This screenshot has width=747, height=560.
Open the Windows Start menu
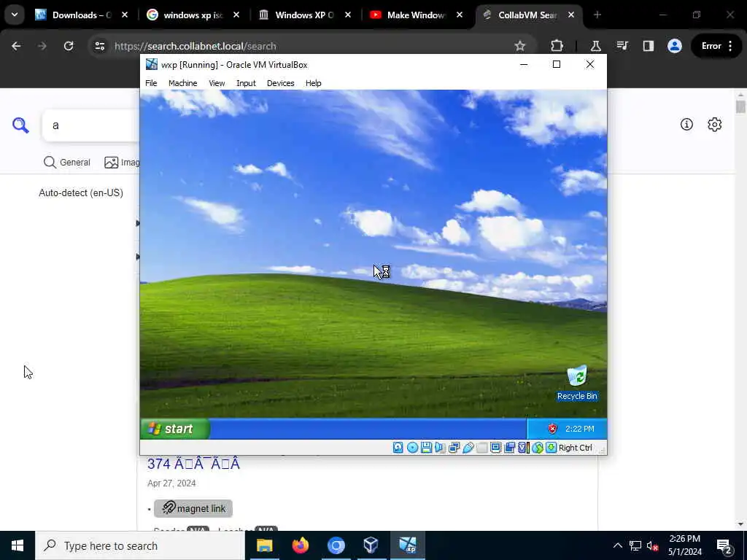point(18,545)
